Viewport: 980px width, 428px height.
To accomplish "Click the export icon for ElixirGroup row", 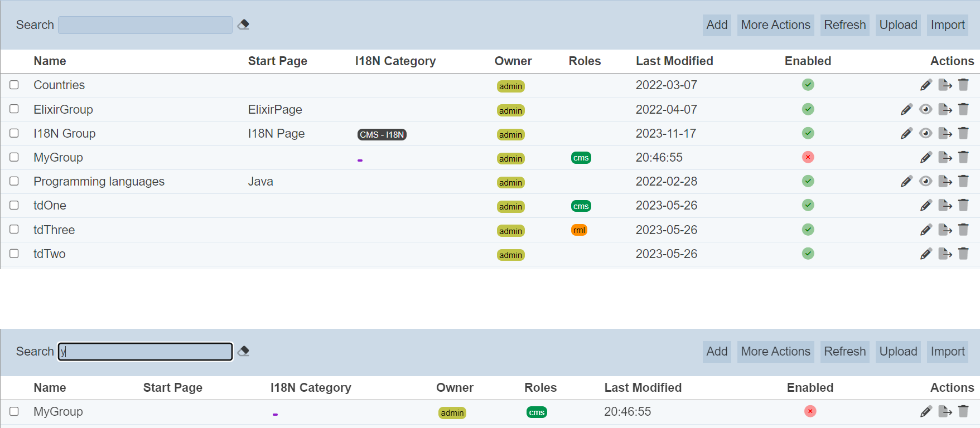I will click(945, 109).
